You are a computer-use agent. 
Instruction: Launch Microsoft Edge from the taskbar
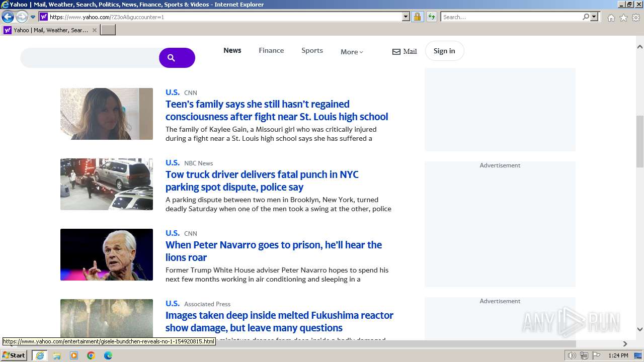108,355
